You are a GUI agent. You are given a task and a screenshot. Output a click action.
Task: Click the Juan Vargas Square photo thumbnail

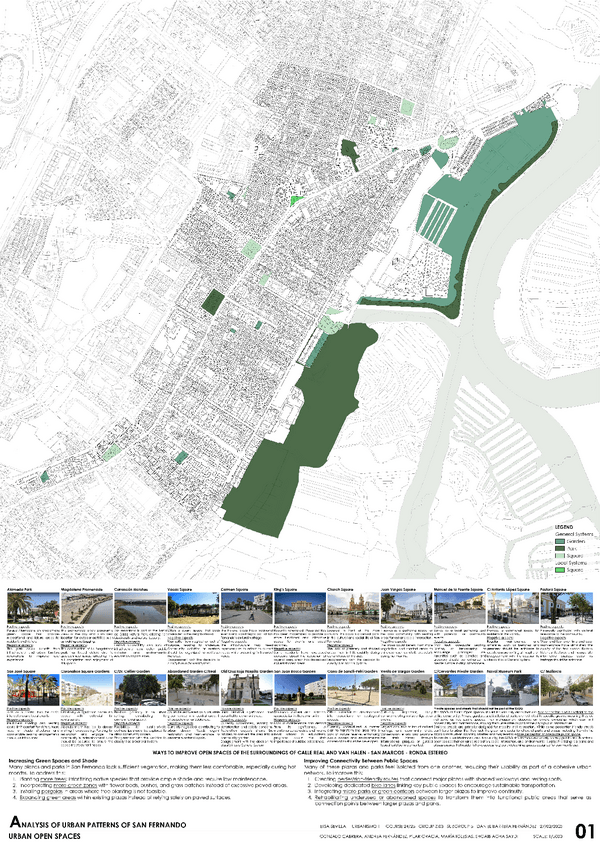pyautogui.click(x=406, y=608)
